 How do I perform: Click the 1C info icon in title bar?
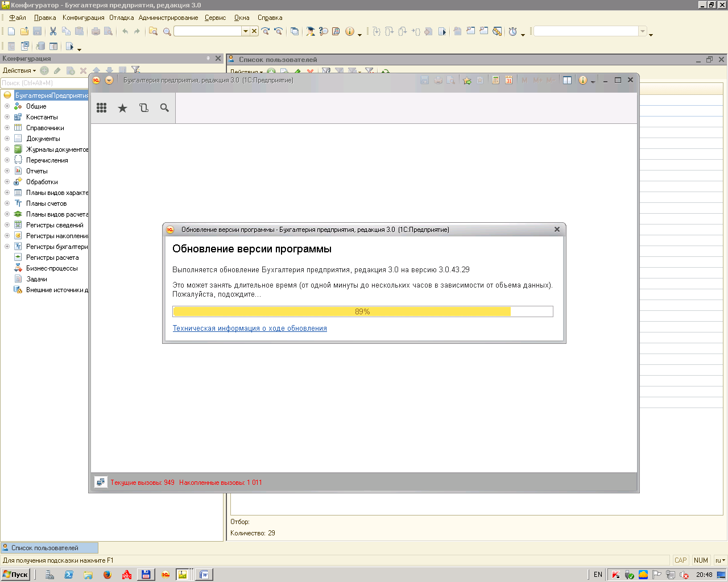coord(582,80)
